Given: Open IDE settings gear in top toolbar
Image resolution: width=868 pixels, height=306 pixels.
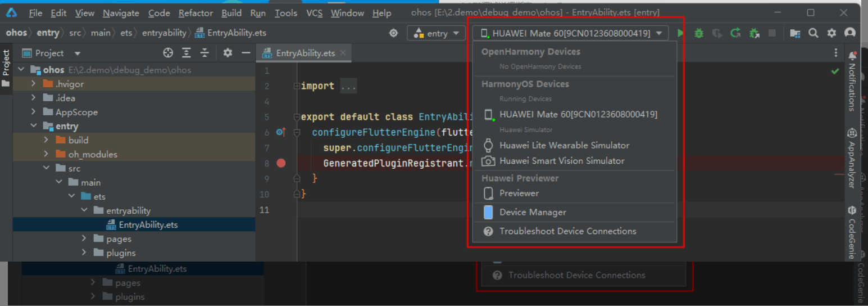Looking at the screenshot, I should 831,33.
